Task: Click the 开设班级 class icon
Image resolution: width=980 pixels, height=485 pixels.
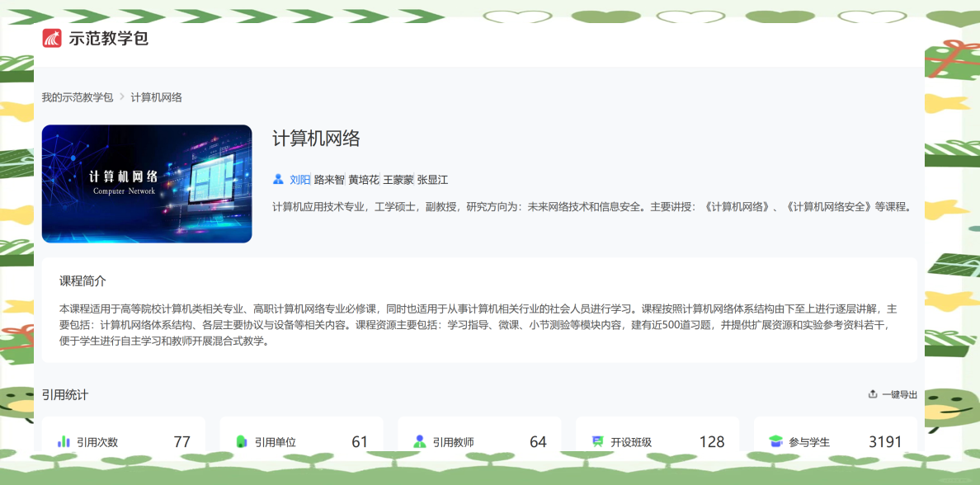Action: click(598, 441)
